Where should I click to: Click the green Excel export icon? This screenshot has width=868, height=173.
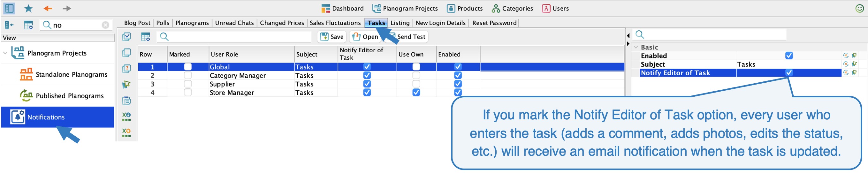[126, 117]
